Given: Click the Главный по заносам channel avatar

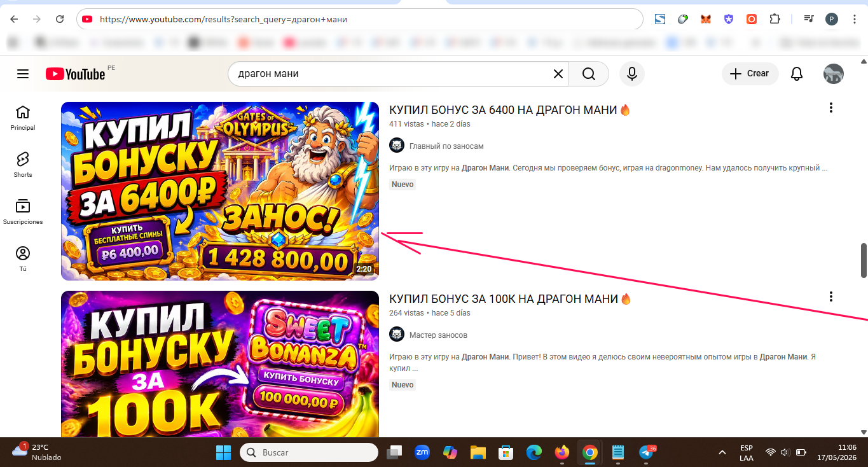Looking at the screenshot, I should click(x=397, y=146).
